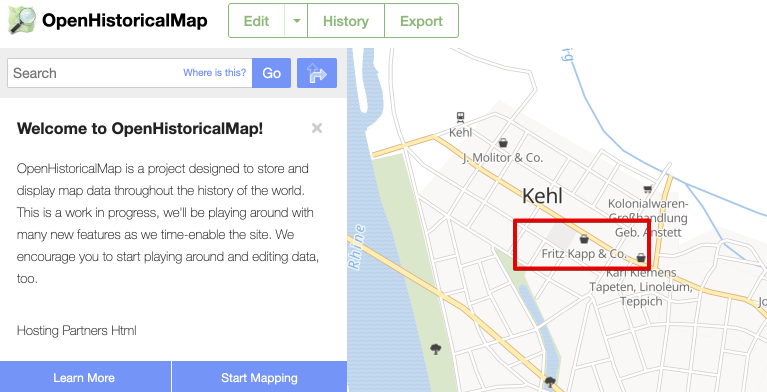Click the Edit button
This screenshot has width=767, height=392.
tap(256, 21)
